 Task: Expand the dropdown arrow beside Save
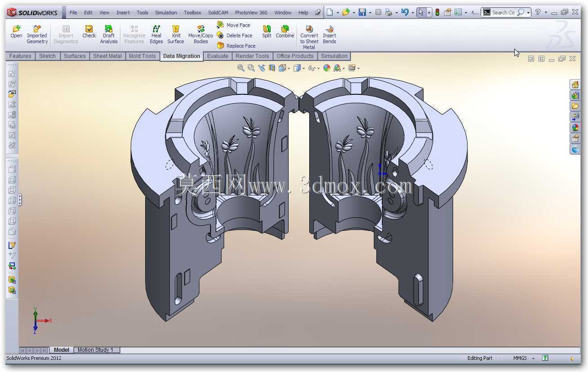(x=370, y=13)
